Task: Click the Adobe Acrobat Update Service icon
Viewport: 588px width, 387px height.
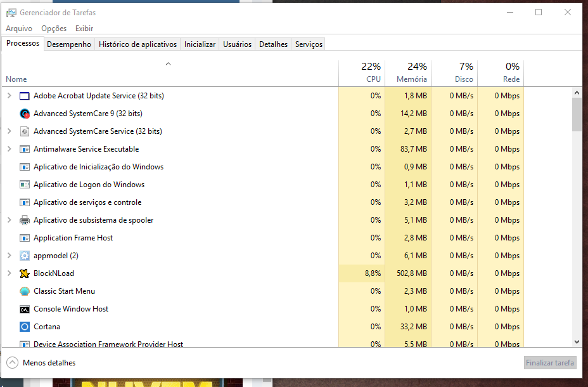Action: coord(24,96)
